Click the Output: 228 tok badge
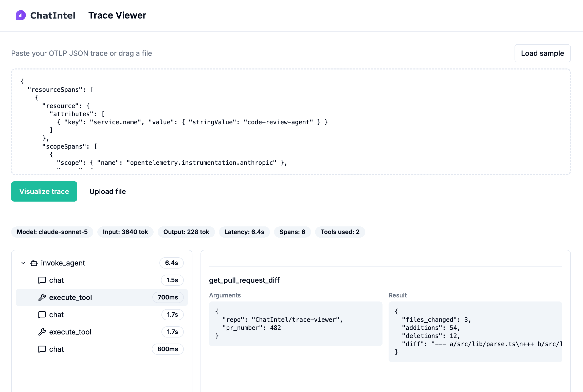 pyautogui.click(x=186, y=232)
